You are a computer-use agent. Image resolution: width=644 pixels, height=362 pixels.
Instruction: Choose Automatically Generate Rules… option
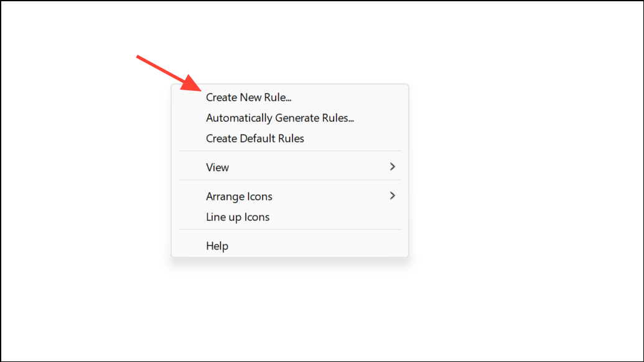[x=290, y=118]
